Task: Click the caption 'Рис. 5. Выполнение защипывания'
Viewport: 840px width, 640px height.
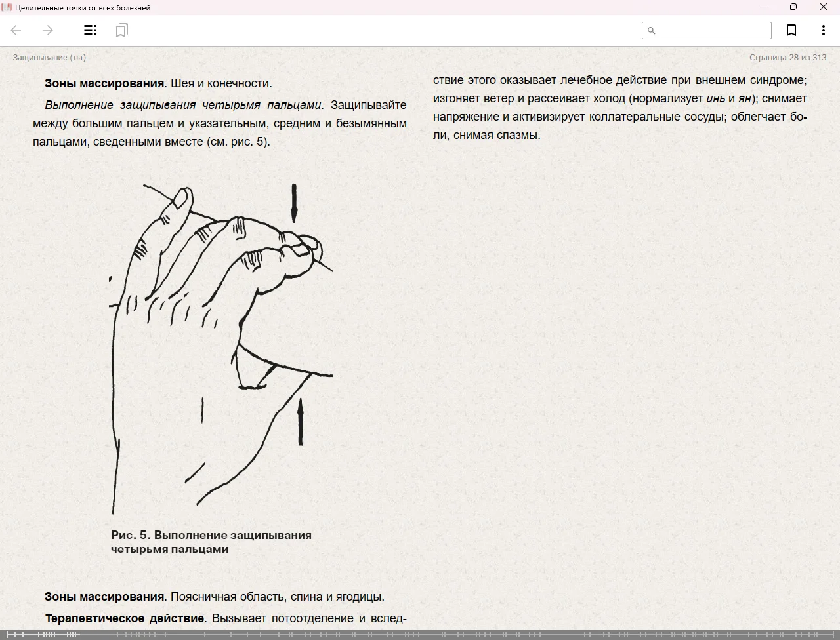Action: [x=211, y=535]
